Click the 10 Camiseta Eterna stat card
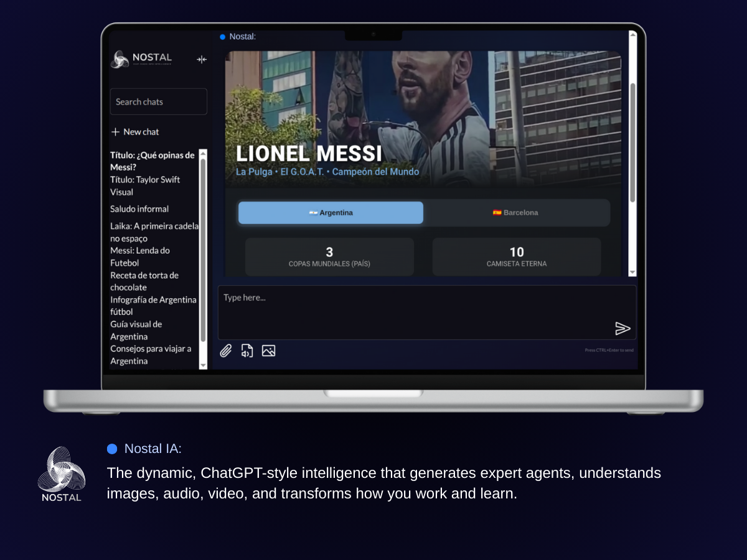The image size is (747, 560). [517, 257]
